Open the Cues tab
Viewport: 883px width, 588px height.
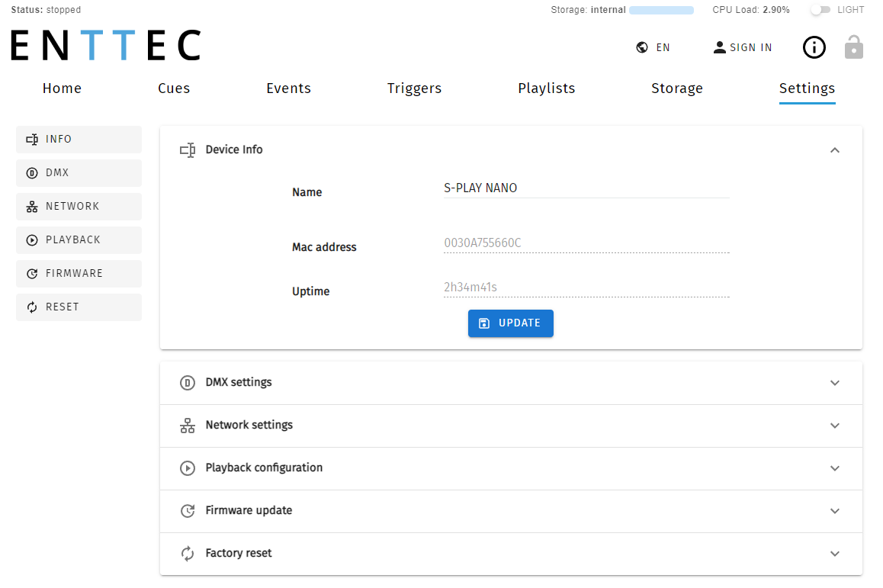point(174,88)
